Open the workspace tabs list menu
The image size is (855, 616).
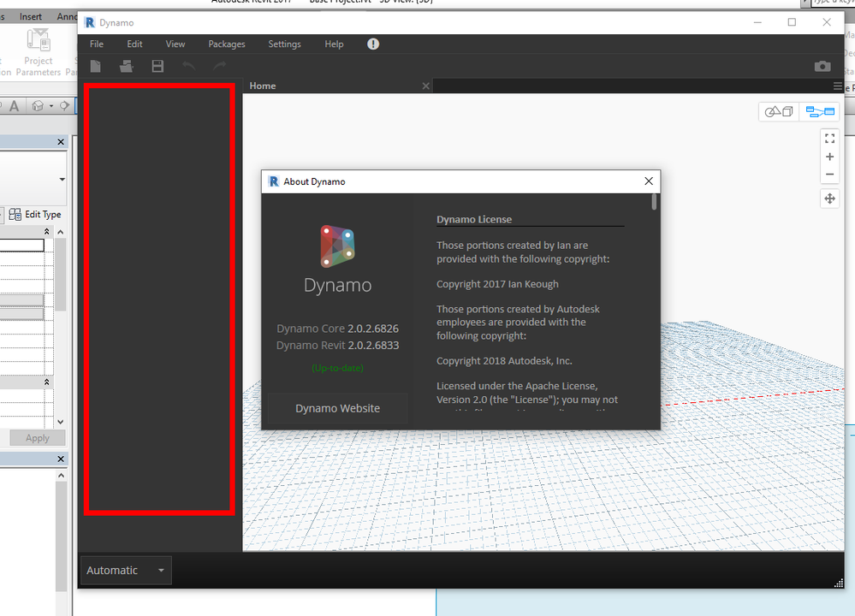(x=838, y=86)
